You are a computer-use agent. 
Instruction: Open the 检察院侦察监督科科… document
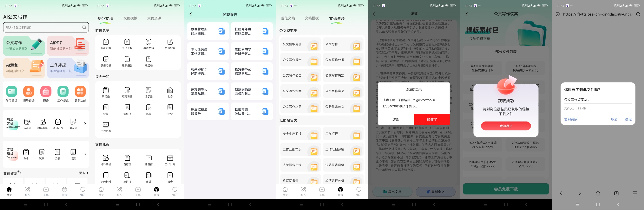click(252, 91)
